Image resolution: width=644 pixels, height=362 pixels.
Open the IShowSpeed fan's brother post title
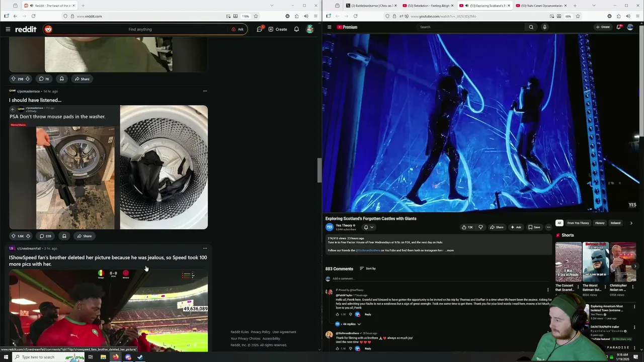(x=108, y=260)
